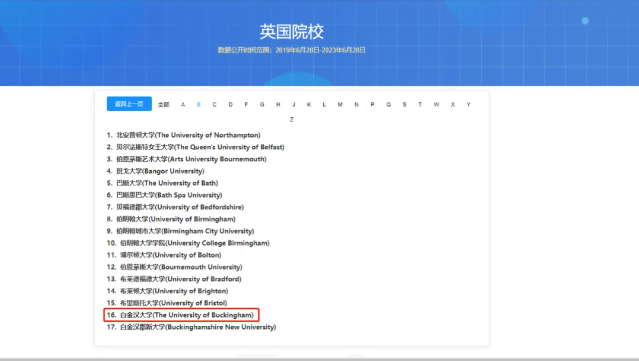Image resolution: width=639 pixels, height=361 pixels.
Task: Filter universities by letter H
Action: click(278, 105)
